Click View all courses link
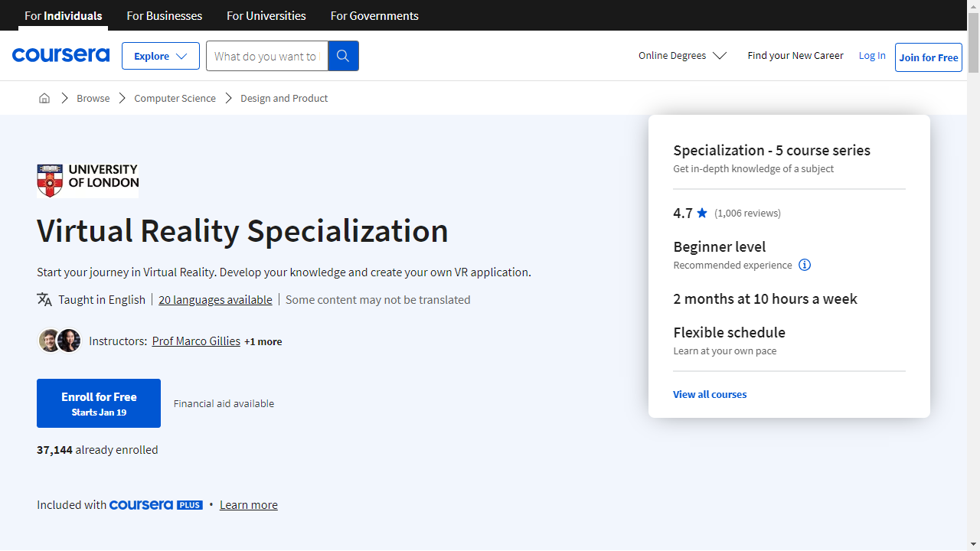 pos(710,394)
